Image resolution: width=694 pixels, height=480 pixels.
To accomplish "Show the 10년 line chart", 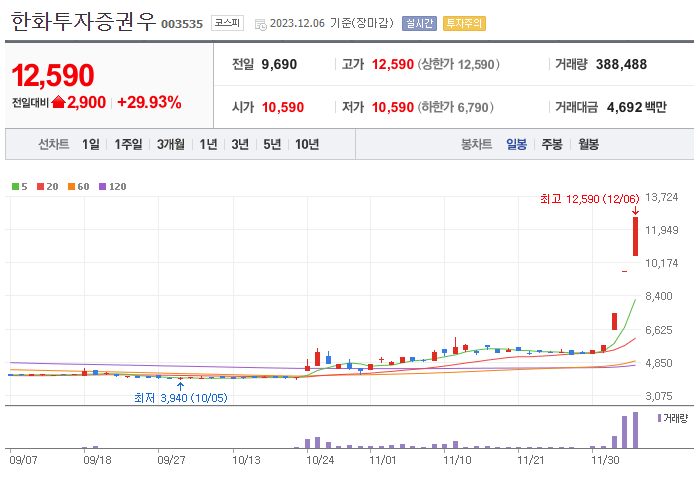I will [x=307, y=144].
